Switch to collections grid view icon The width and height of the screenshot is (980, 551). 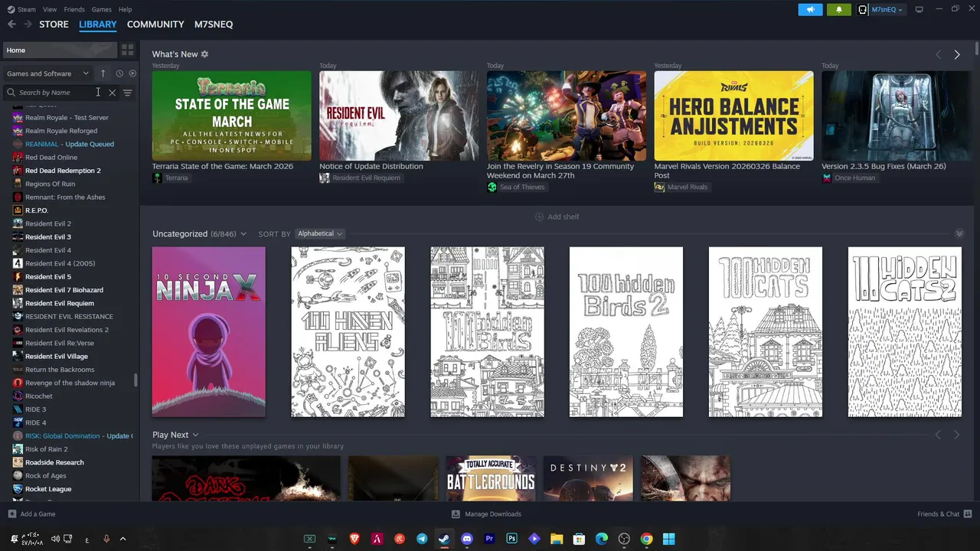pos(128,50)
